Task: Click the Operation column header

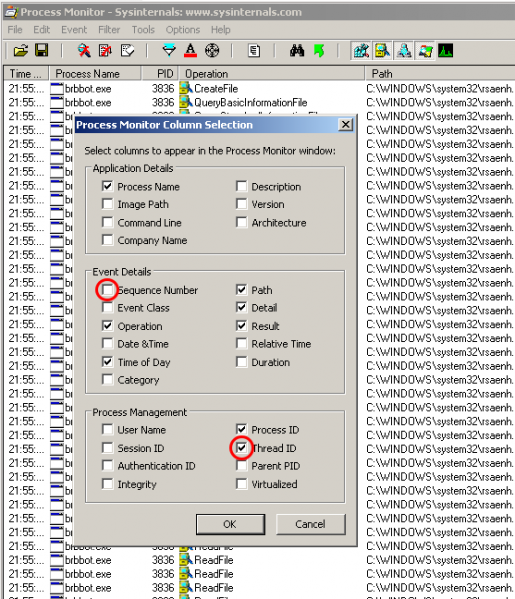Action: 271,73
